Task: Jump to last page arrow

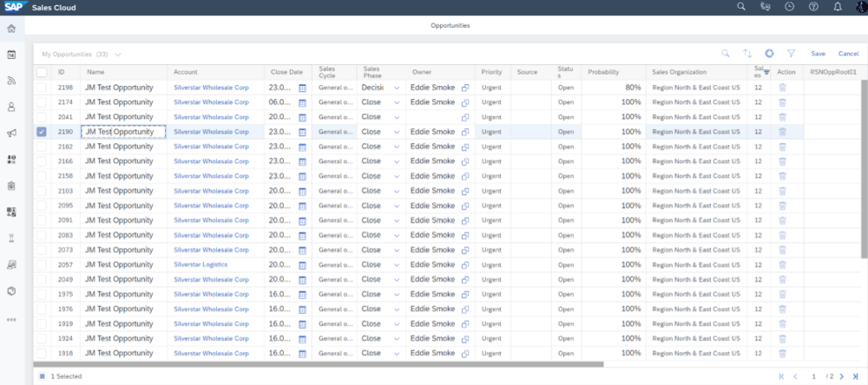Action: pyautogui.click(x=855, y=376)
